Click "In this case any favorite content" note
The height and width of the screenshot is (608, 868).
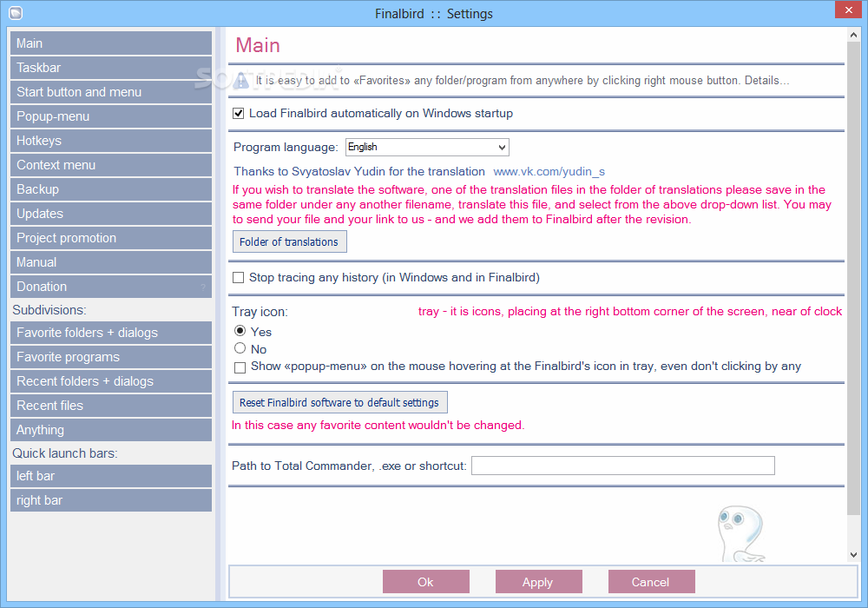[378, 426]
